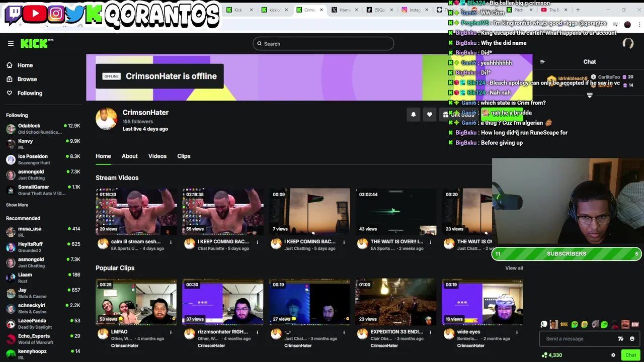Screen dimensions: 644x362
Task: Open options for 'I KEEP COMING BAC' Chat Roulette video
Action: click(257, 242)
